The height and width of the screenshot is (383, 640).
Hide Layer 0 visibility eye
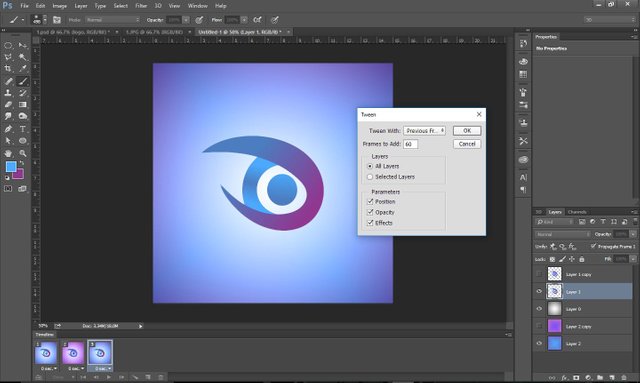(539, 309)
